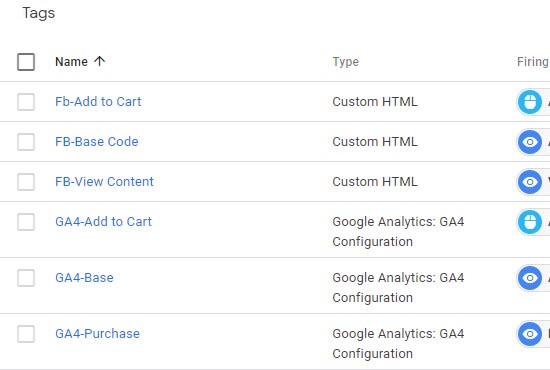Click the sort arrow next to Name
550x370 pixels.
(x=100, y=61)
